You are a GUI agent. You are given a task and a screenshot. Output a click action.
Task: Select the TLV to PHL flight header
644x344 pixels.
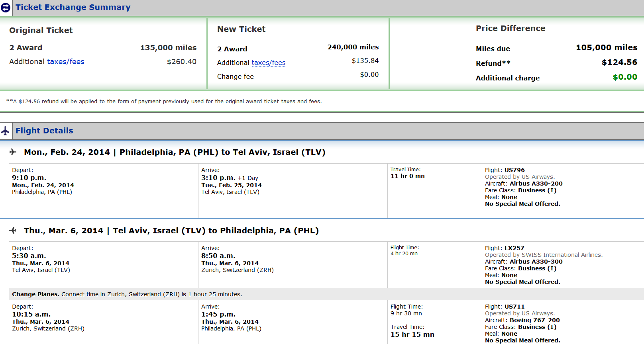click(171, 231)
